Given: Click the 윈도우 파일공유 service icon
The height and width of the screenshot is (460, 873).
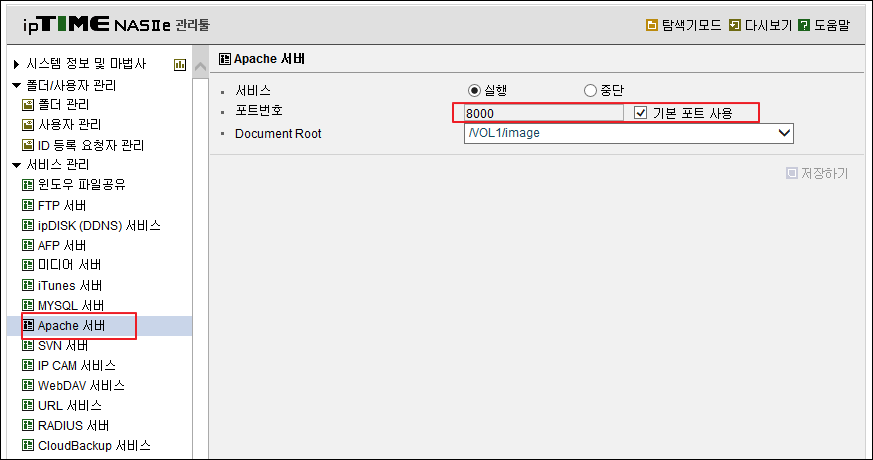Looking at the screenshot, I should click(x=28, y=184).
